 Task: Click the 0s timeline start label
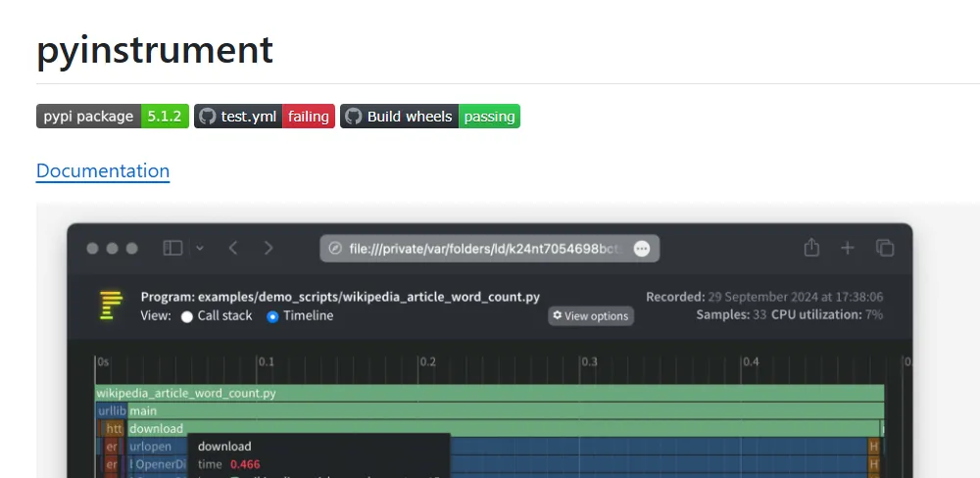[x=103, y=361]
